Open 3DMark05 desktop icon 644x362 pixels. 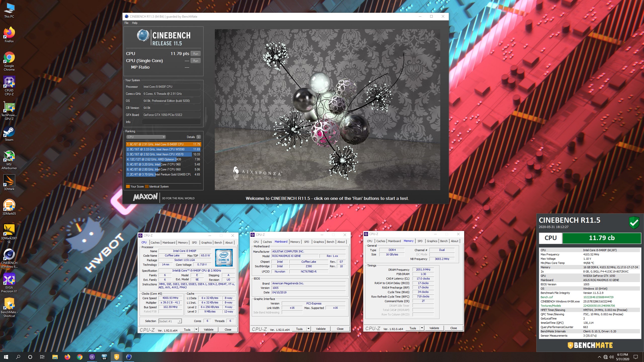coord(9,207)
